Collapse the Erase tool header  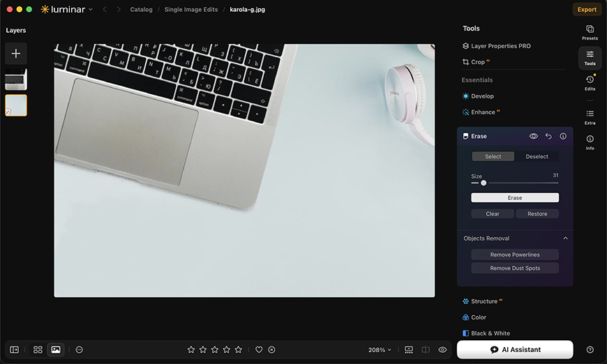479,136
